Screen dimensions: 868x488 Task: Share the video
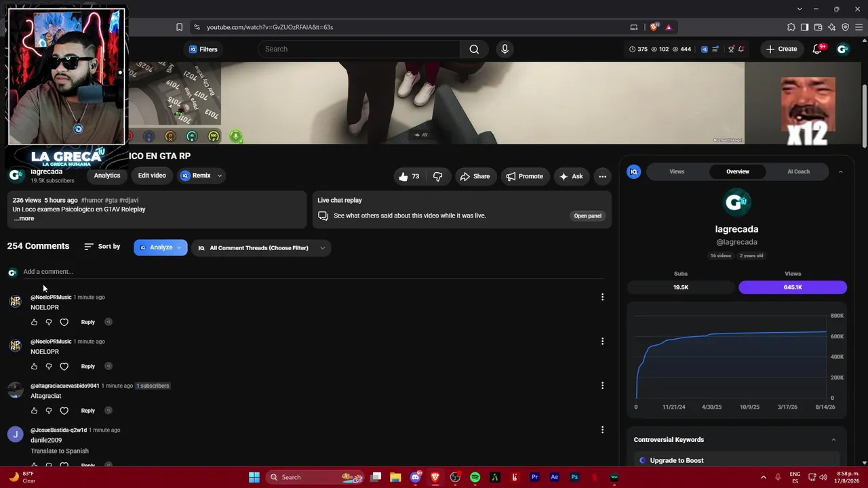click(x=475, y=176)
